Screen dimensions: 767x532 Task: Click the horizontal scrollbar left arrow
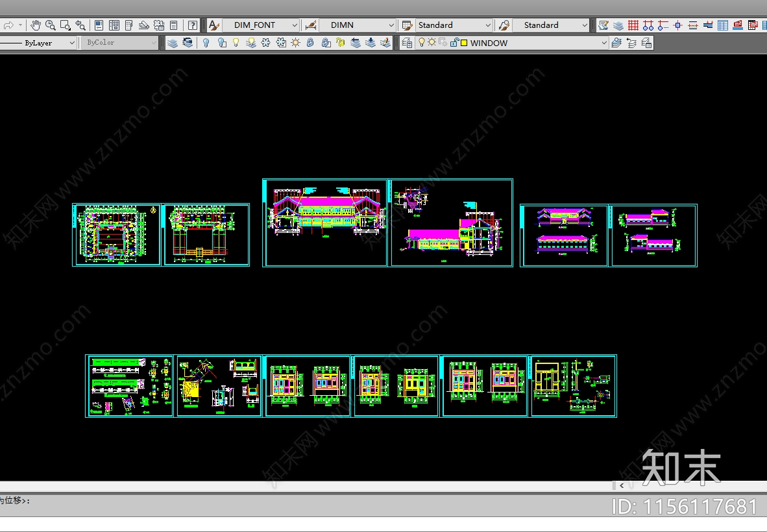pyautogui.click(x=622, y=485)
